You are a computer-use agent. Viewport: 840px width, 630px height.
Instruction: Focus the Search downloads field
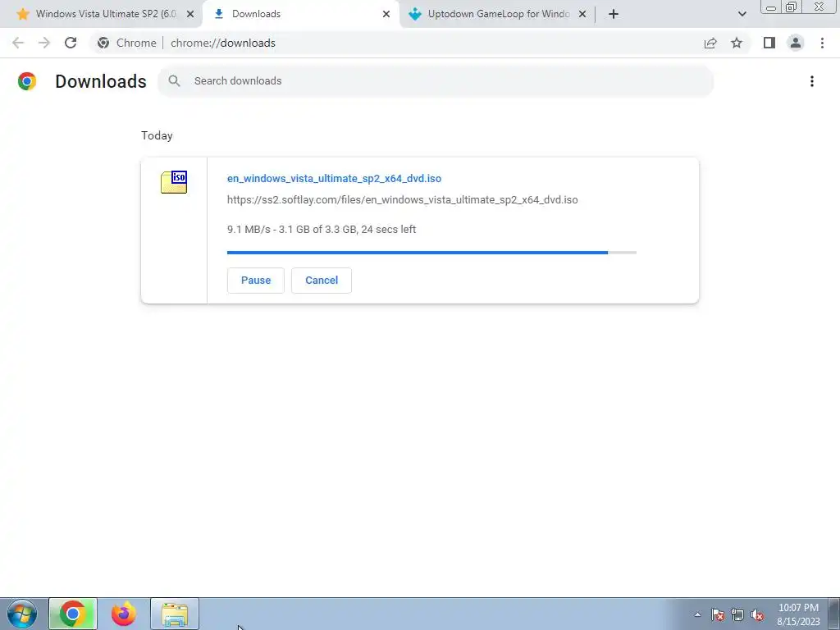click(x=436, y=81)
